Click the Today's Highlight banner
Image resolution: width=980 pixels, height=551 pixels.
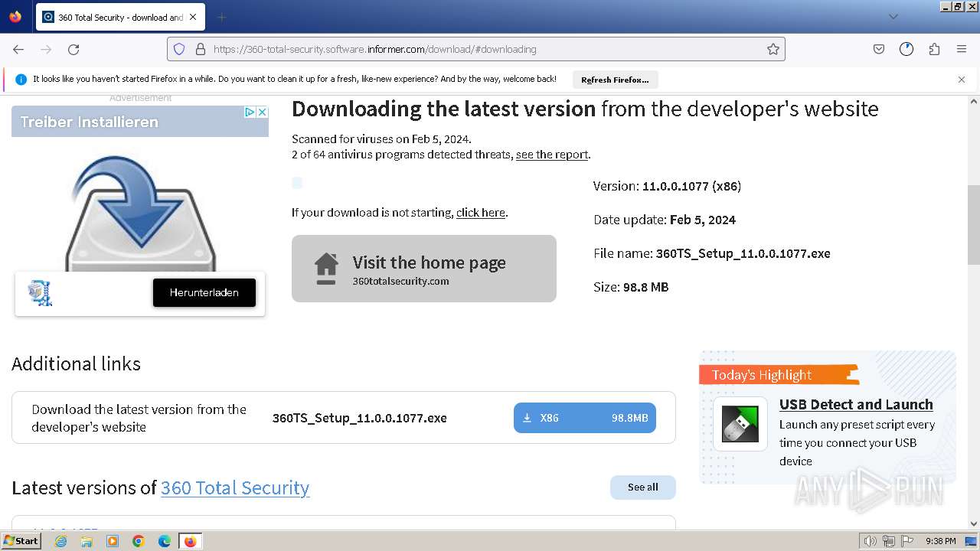coord(779,374)
